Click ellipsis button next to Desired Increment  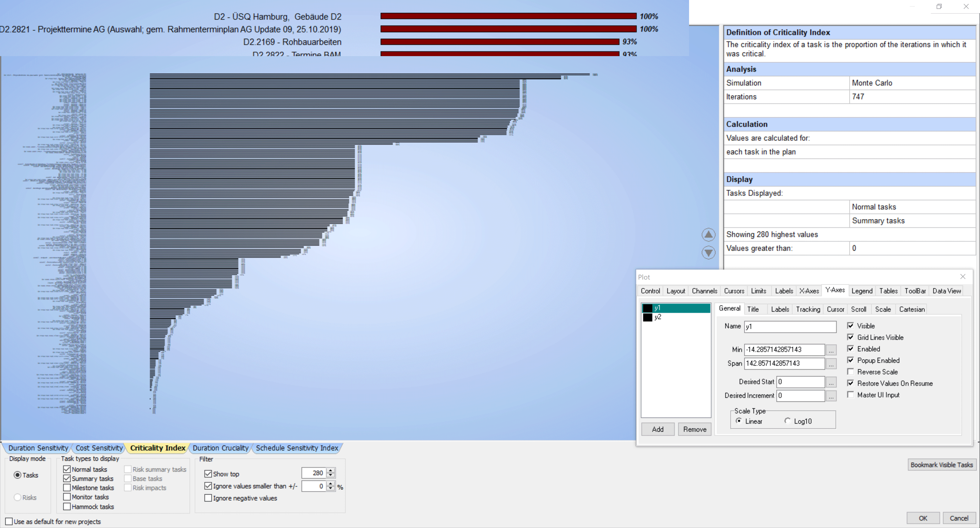[831, 396]
